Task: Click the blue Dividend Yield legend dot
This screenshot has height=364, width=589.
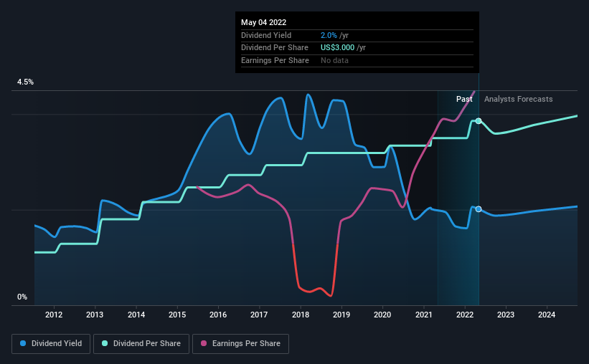Action: click(x=23, y=343)
